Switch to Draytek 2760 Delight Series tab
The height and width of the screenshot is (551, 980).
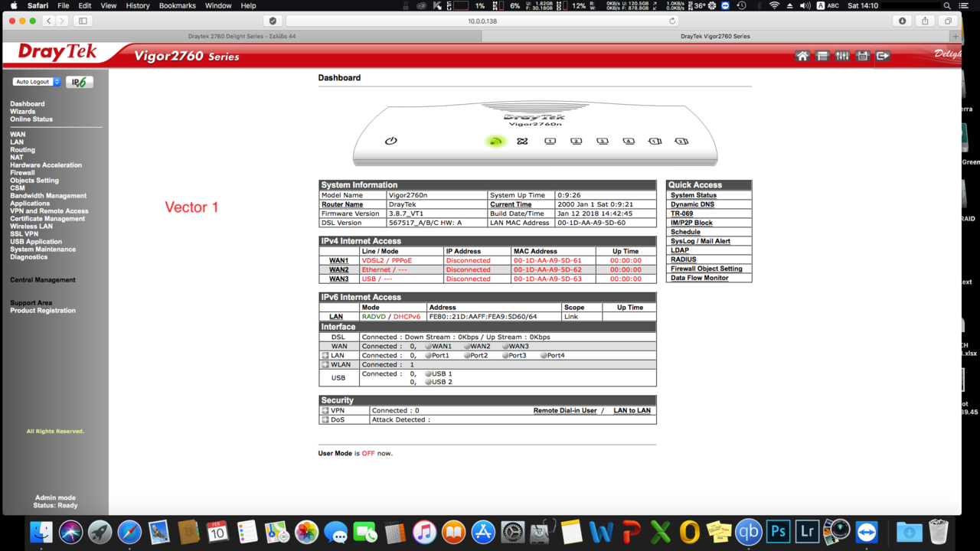click(242, 36)
